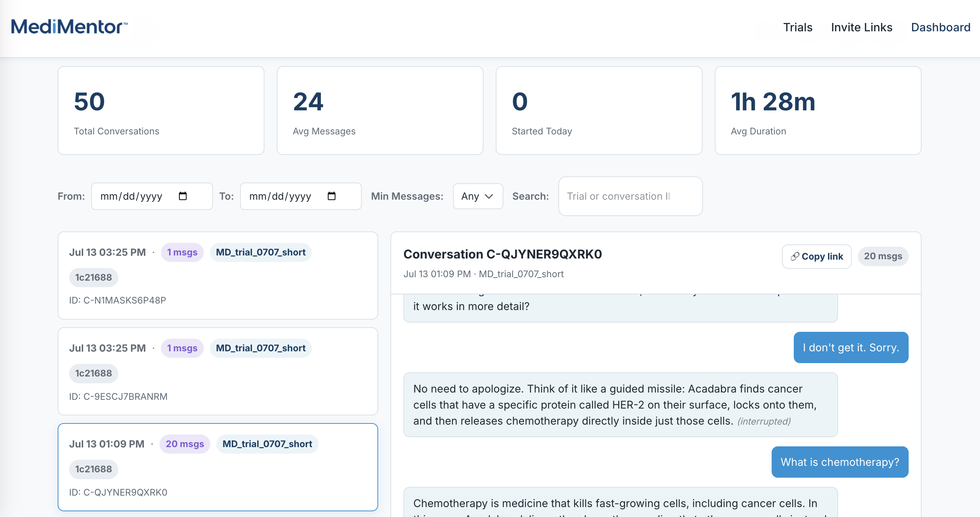Expand the Min Messages Any dropdown
980x517 pixels.
[478, 196]
